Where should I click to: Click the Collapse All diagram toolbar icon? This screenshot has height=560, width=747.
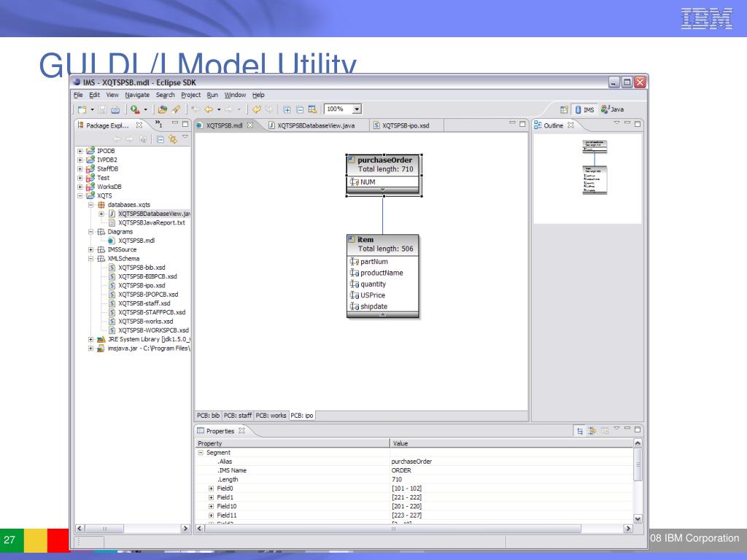[x=300, y=109]
